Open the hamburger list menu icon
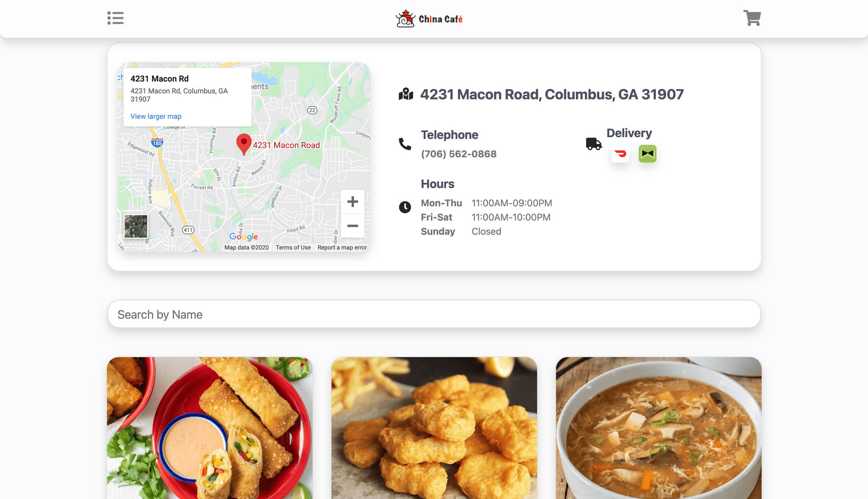 click(x=115, y=18)
